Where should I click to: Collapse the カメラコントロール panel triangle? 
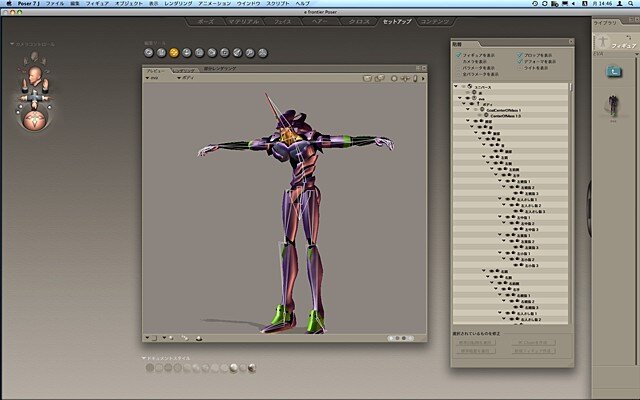point(12,44)
